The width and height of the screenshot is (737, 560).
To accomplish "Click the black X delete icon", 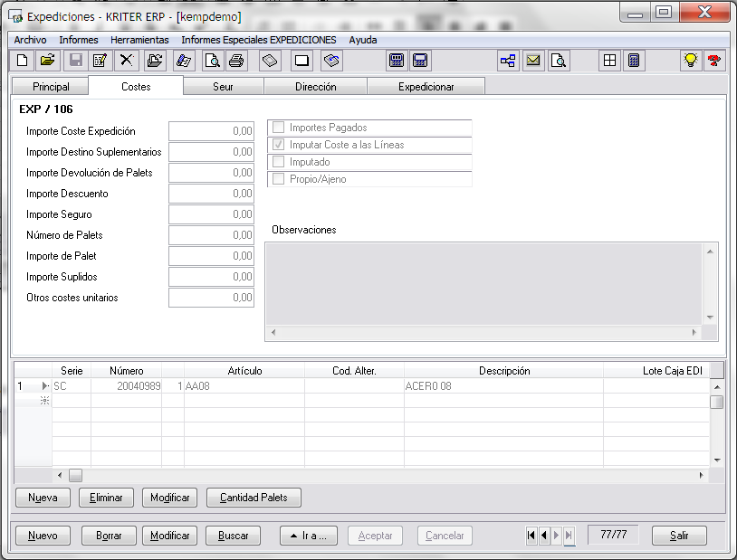I will (127, 61).
